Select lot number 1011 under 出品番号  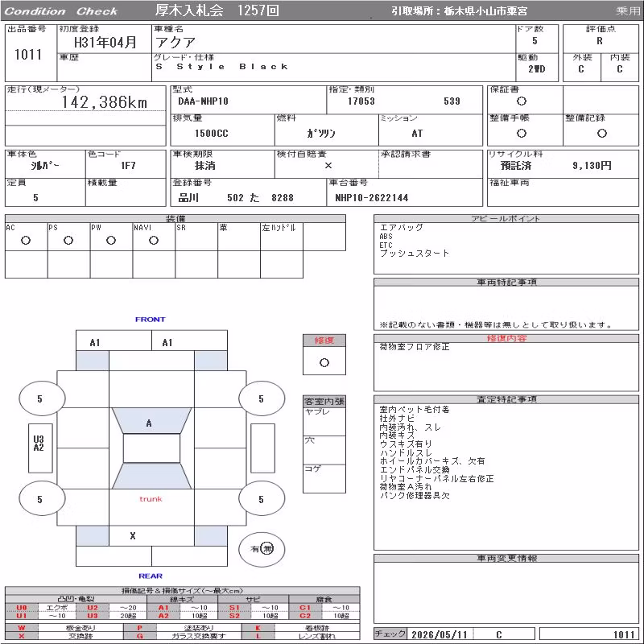pyautogui.click(x=28, y=54)
